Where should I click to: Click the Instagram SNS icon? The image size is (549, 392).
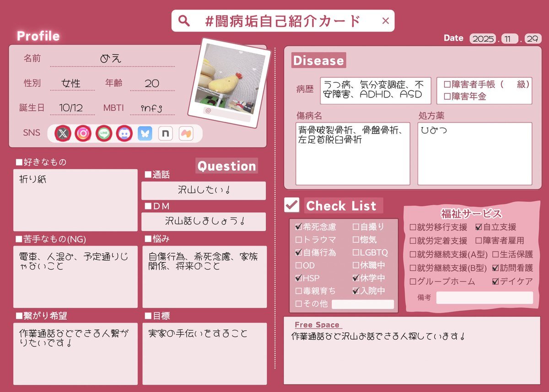click(83, 133)
